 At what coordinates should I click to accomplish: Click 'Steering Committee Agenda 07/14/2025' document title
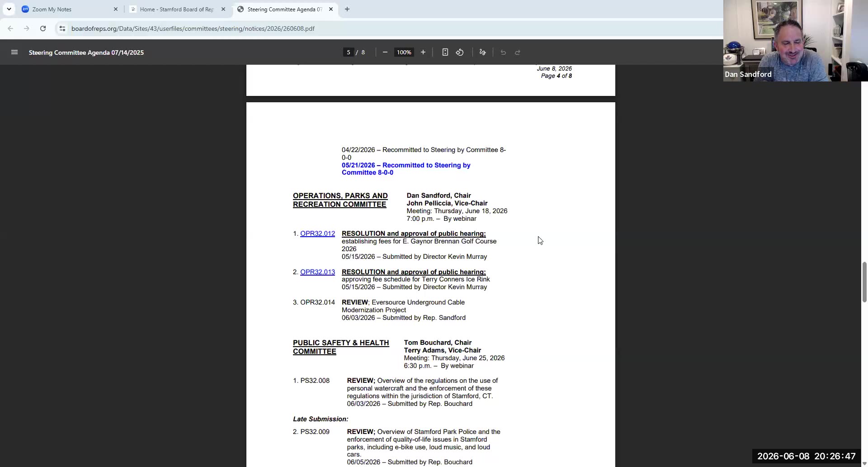click(x=86, y=52)
